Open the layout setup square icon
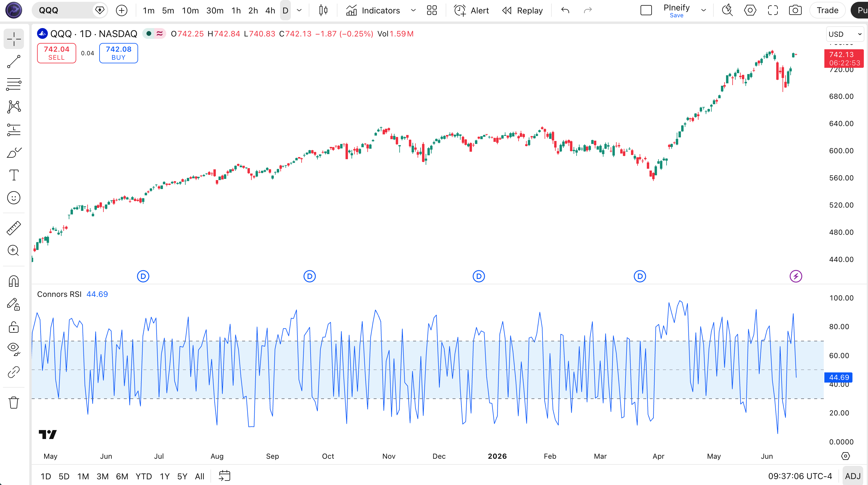The height and width of the screenshot is (485, 868). click(x=646, y=10)
